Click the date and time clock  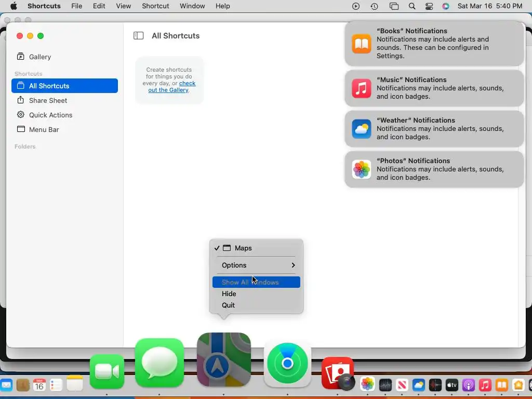click(489, 6)
